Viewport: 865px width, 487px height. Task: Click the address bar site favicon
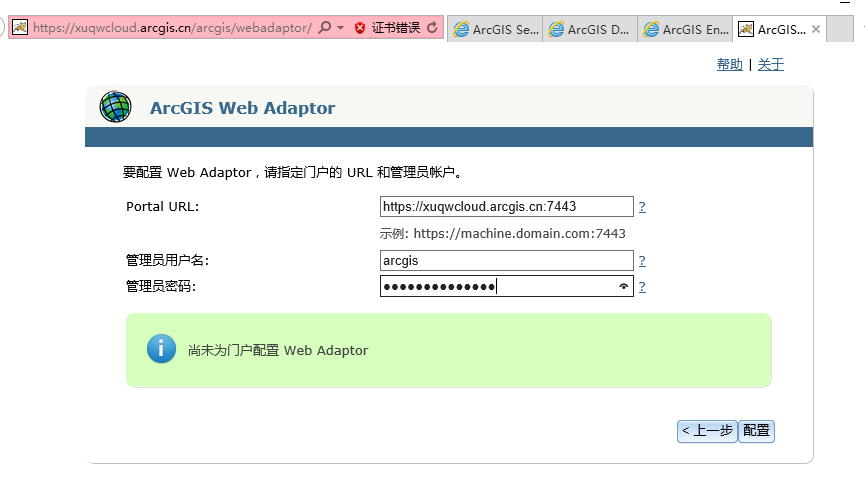click(x=20, y=27)
